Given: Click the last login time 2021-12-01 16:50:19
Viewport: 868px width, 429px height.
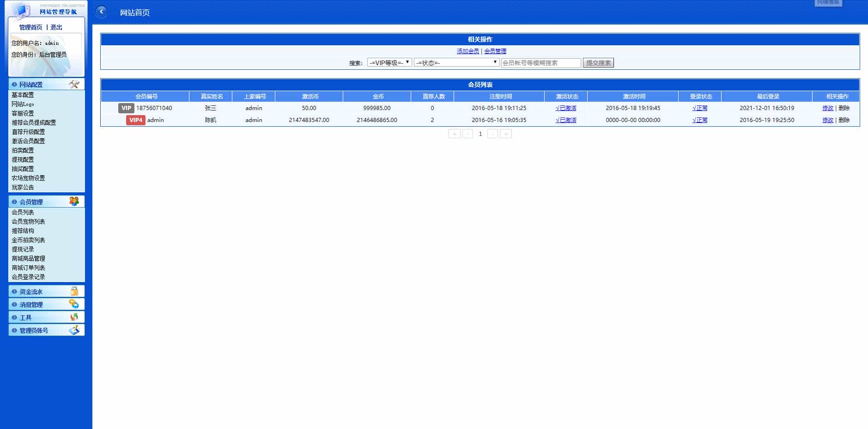Looking at the screenshot, I should tap(767, 108).
